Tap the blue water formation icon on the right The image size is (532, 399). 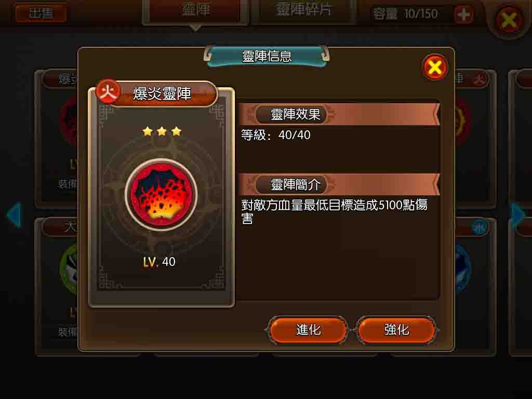pos(462,268)
